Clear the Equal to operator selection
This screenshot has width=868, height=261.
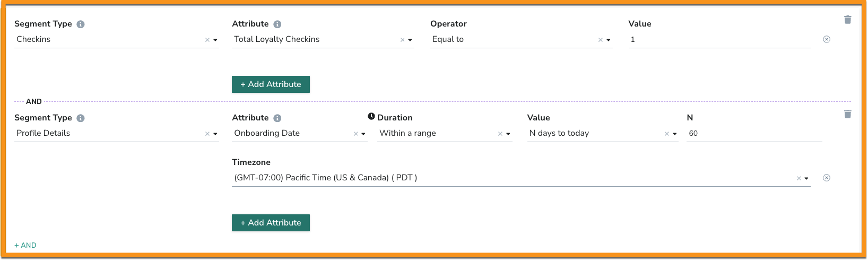[x=601, y=40]
